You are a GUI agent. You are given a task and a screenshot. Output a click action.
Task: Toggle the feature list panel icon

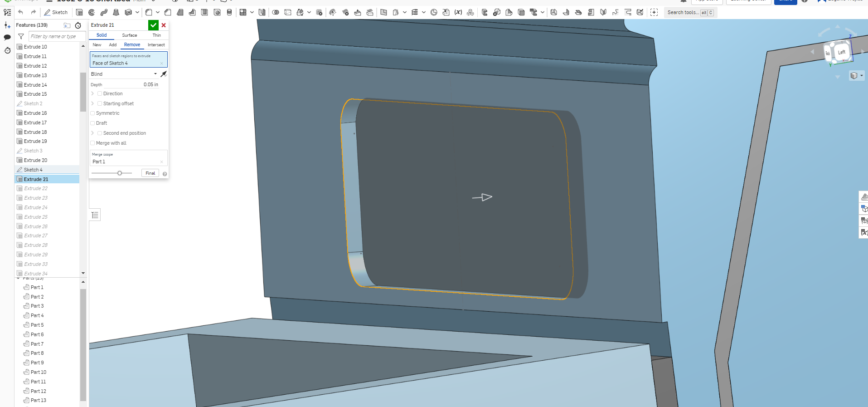[x=7, y=12]
